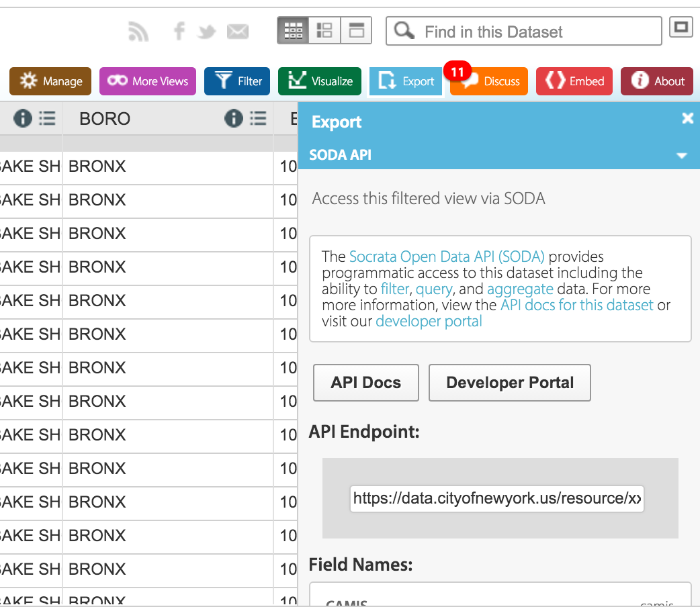Open the Visualize panel

pos(320,81)
